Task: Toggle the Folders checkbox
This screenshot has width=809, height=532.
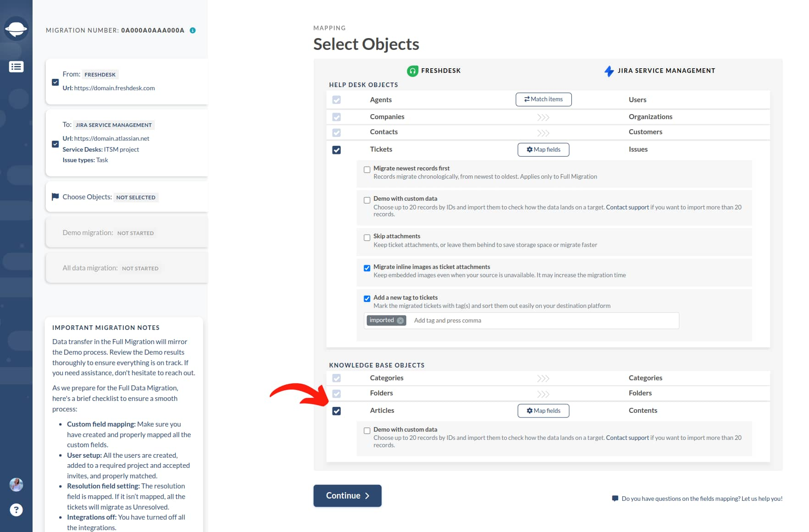Action: [337, 394]
